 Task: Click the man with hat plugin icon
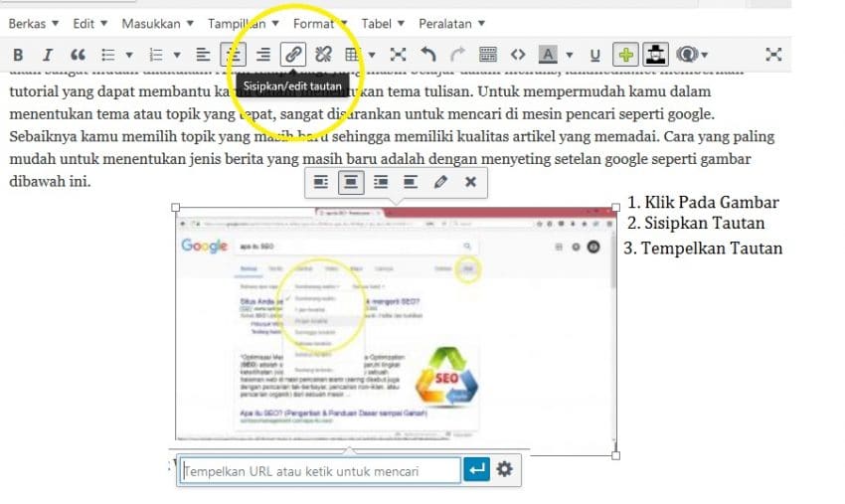[655, 55]
